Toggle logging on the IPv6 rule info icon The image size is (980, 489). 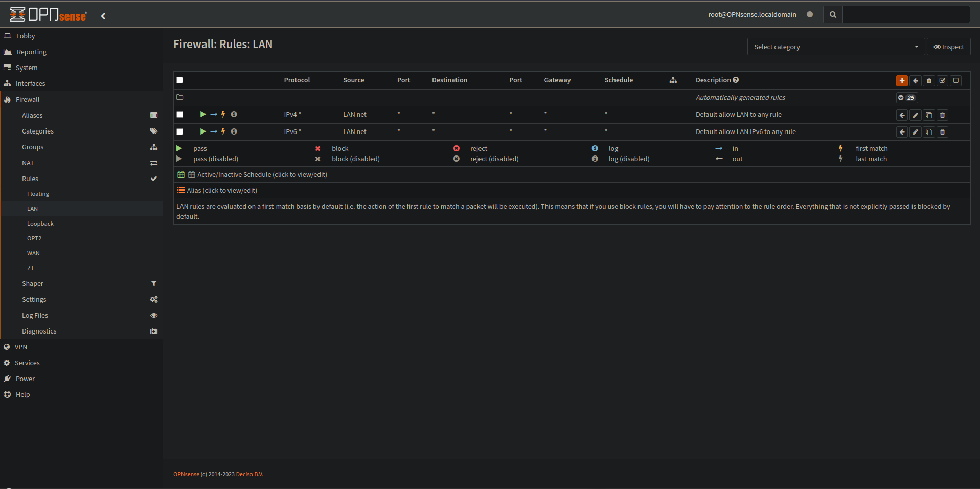pyautogui.click(x=234, y=131)
